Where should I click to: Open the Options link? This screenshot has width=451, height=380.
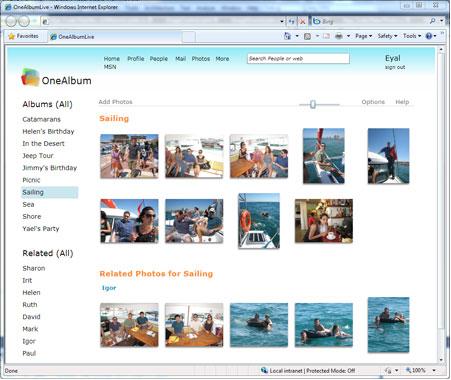click(x=373, y=102)
